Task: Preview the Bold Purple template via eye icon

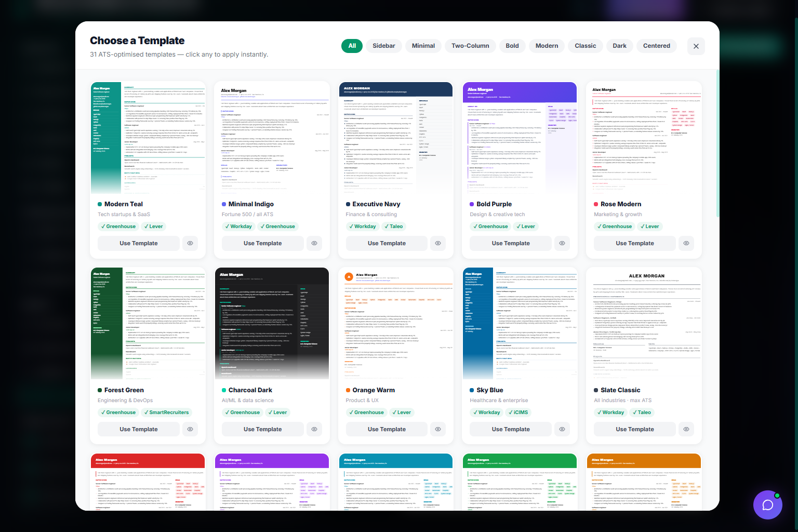Action: tap(562, 243)
